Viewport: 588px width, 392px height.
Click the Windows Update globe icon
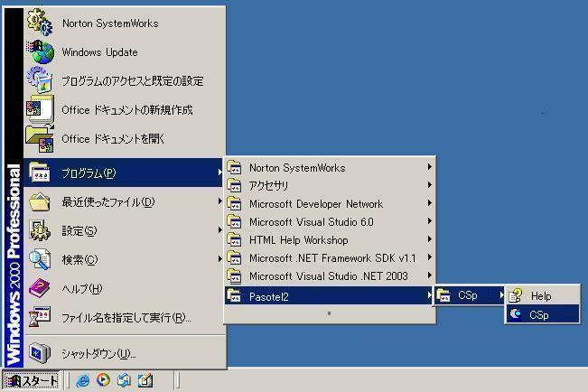click(x=41, y=51)
